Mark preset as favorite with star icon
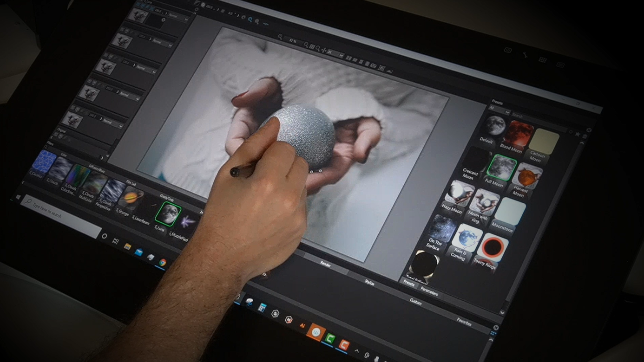Viewport: 644px width, 362px height. tap(578, 134)
